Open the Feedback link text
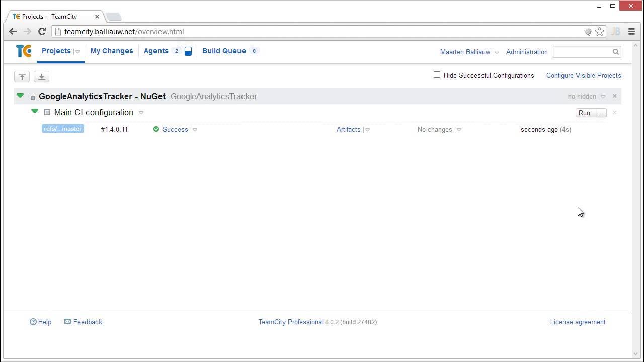 (x=88, y=322)
